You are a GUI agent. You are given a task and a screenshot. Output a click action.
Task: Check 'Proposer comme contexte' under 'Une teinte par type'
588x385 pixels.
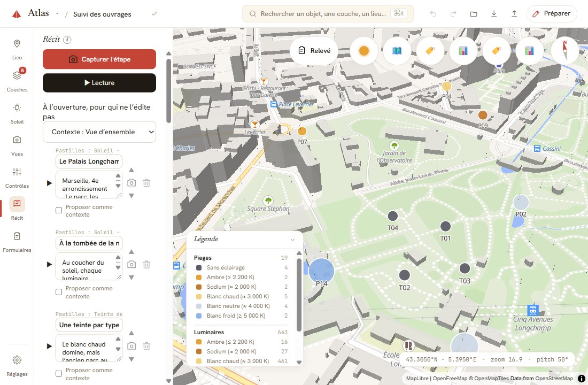click(x=59, y=374)
